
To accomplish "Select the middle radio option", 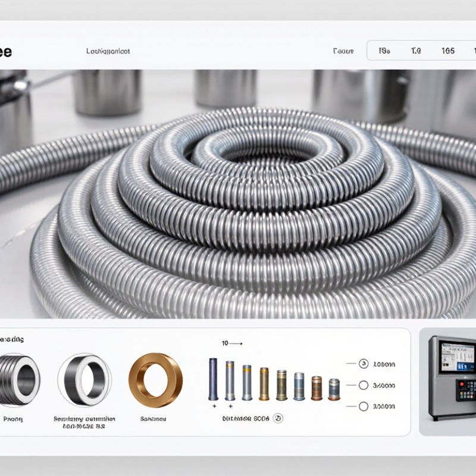I will (x=364, y=385).
